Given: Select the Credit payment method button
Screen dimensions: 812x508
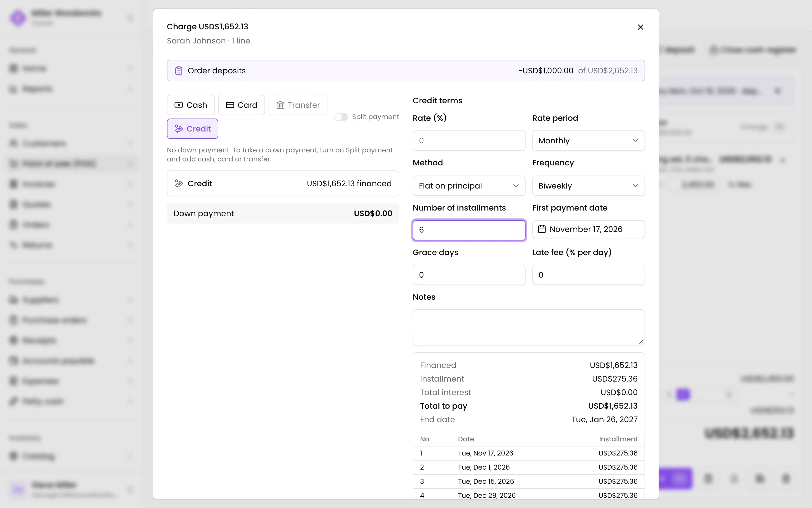Looking at the screenshot, I should coord(192,129).
